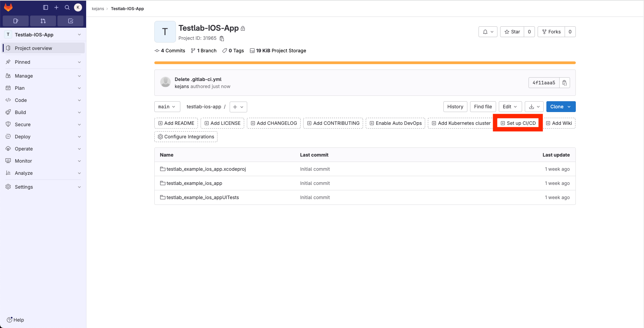
Task: Click the Testlab-IOS-App breadcrumb
Action: pyautogui.click(x=127, y=9)
